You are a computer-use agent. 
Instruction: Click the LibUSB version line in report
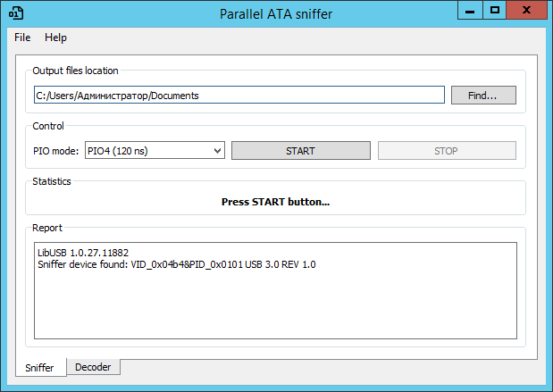click(83, 253)
